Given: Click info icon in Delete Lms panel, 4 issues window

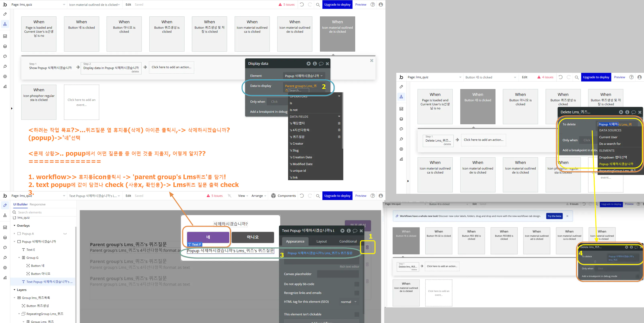Looking at the screenshot, I should click(x=627, y=112).
